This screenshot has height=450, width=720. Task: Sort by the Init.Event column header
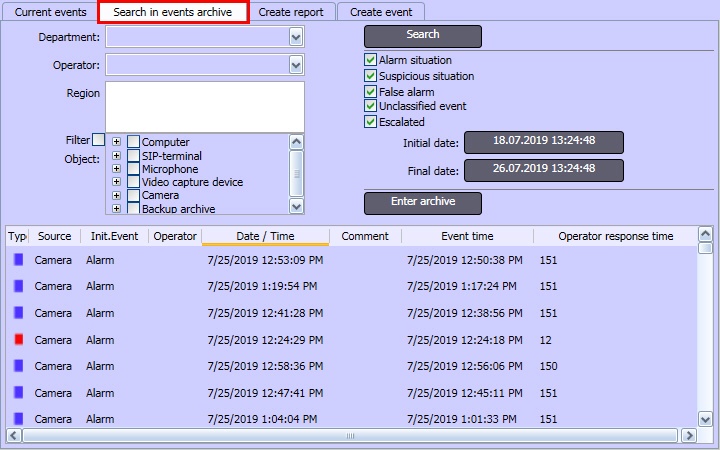[x=114, y=236]
